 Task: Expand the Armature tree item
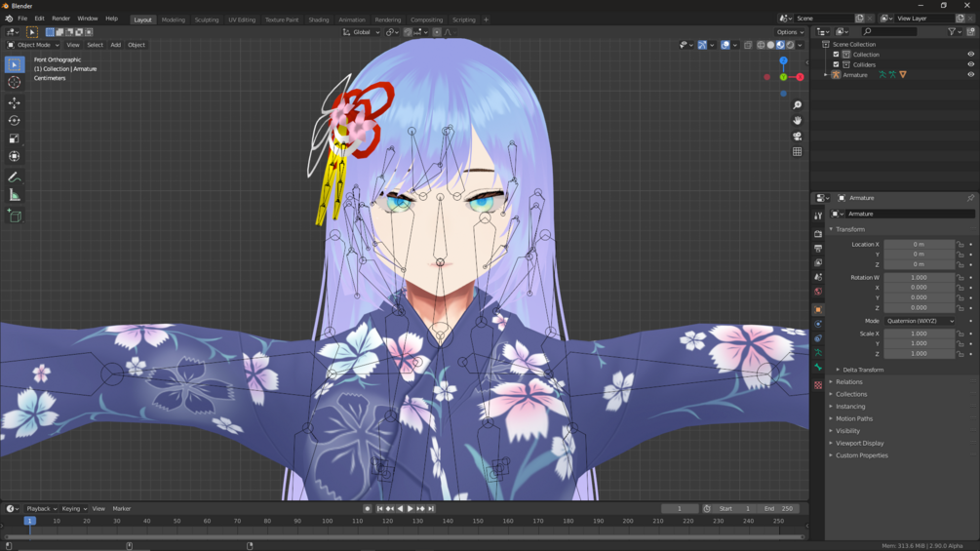coord(826,75)
